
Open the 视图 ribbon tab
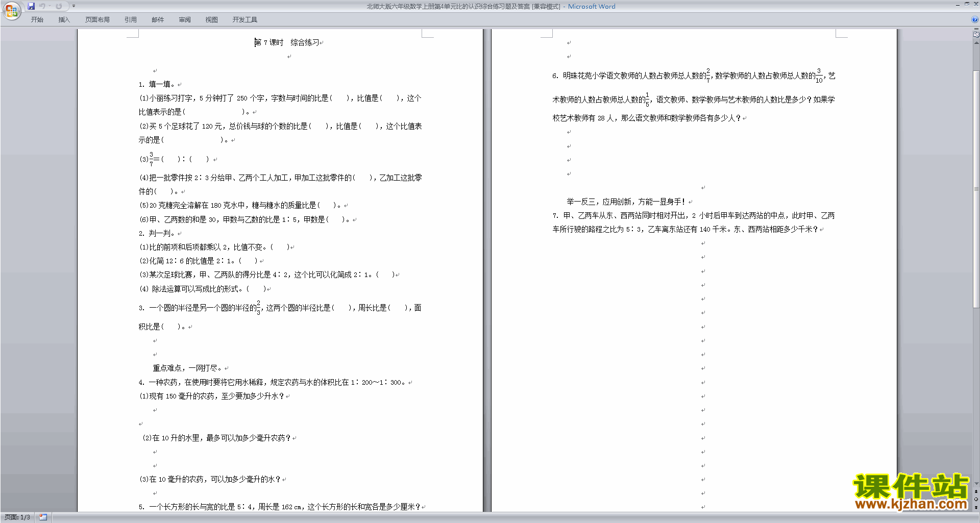(x=212, y=20)
